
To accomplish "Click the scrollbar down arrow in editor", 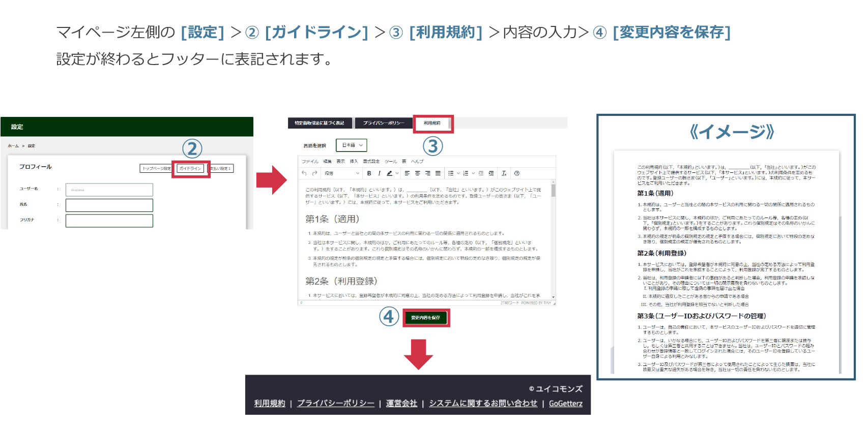I will (x=553, y=297).
